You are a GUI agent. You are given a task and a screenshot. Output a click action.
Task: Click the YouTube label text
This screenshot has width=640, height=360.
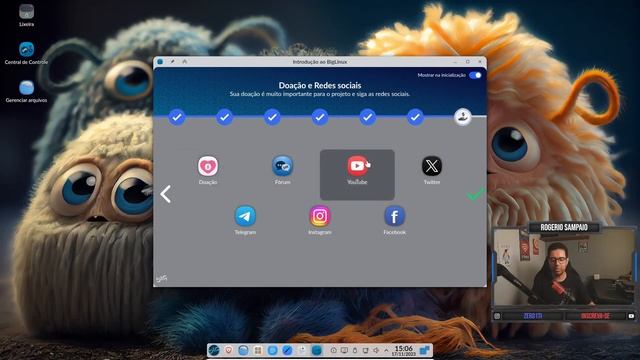[x=357, y=182]
